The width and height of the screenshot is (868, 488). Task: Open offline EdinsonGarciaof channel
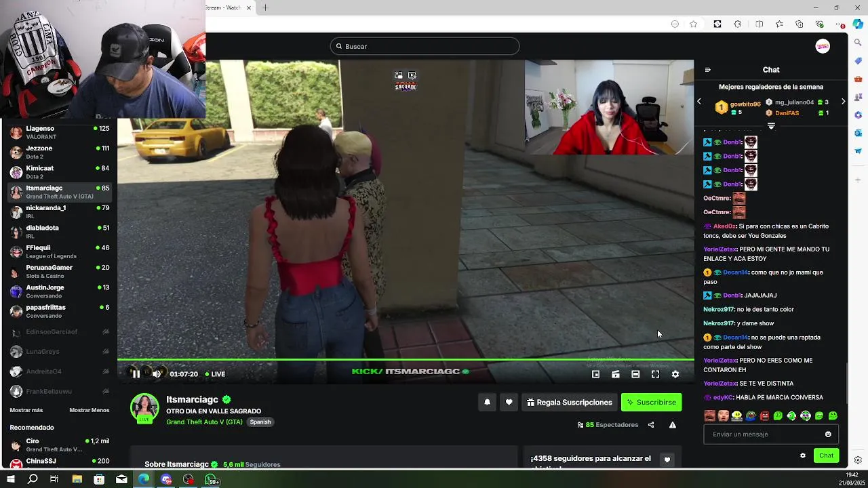coord(60,331)
